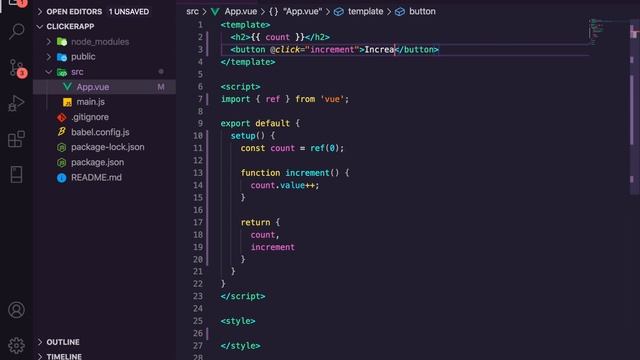Click ref(0) on line 11
The image size is (640, 360).
tap(324, 148)
